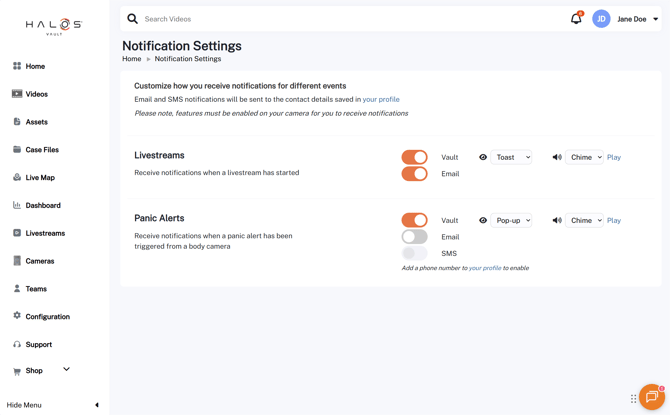Open the Panic Alerts Chime sound dropdown

[584, 220]
